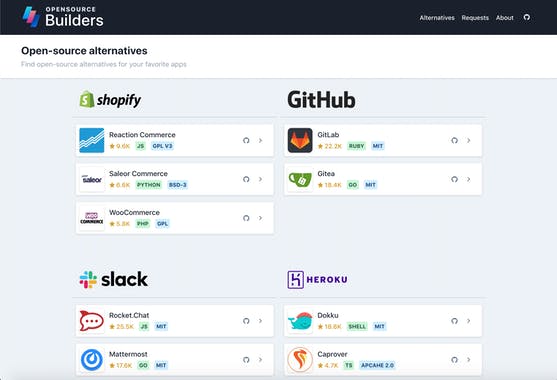557x380 pixels.
Task: Open the GitLab title link
Action: (x=328, y=135)
